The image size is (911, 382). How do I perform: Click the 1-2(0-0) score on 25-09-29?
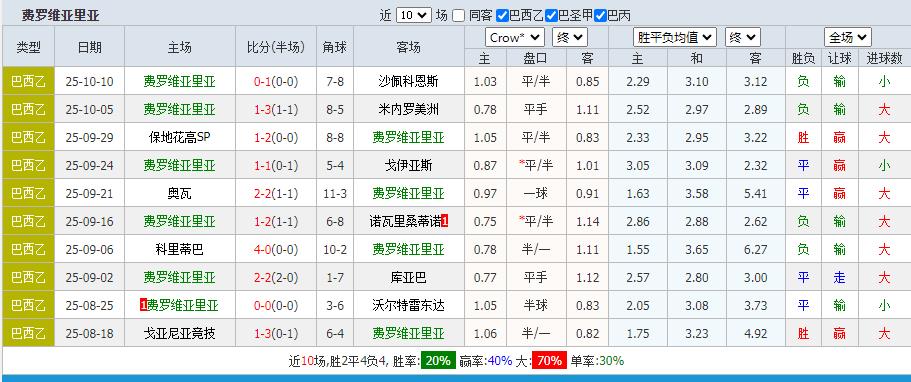tap(276, 137)
